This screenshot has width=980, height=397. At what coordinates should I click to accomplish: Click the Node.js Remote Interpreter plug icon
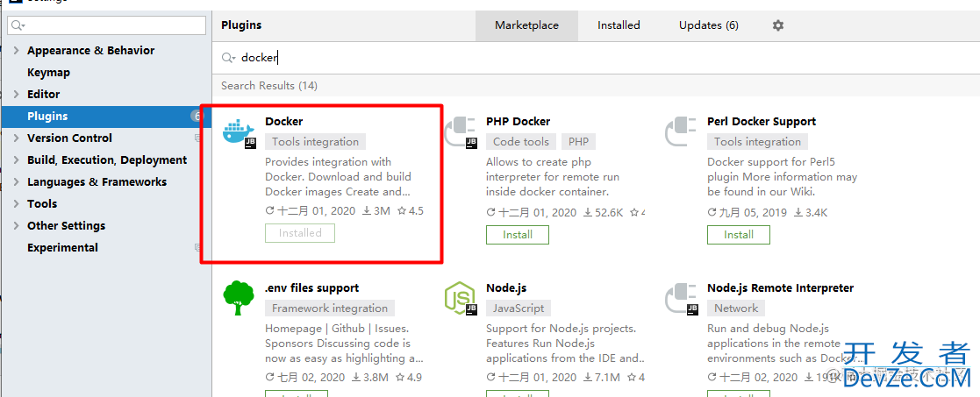click(x=681, y=298)
